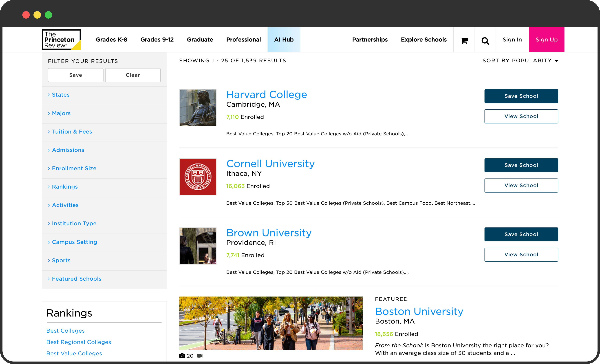Open the Boston University featured link
This screenshot has width=600, height=364.
[x=419, y=312]
